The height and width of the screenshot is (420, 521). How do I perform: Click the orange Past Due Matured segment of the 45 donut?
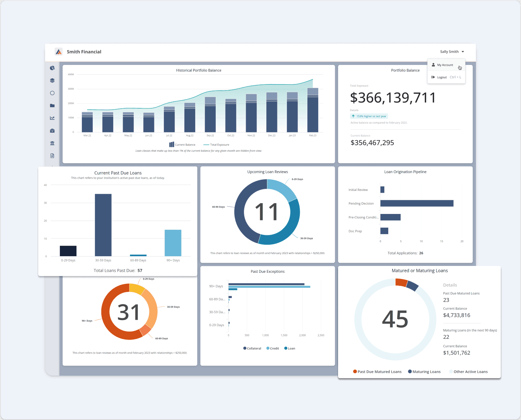click(401, 283)
